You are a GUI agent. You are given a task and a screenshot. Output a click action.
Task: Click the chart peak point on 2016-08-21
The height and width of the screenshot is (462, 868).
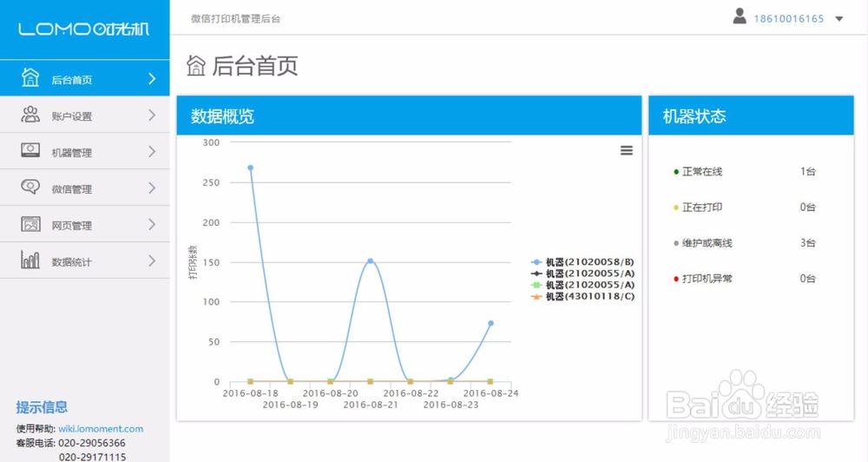[371, 261]
